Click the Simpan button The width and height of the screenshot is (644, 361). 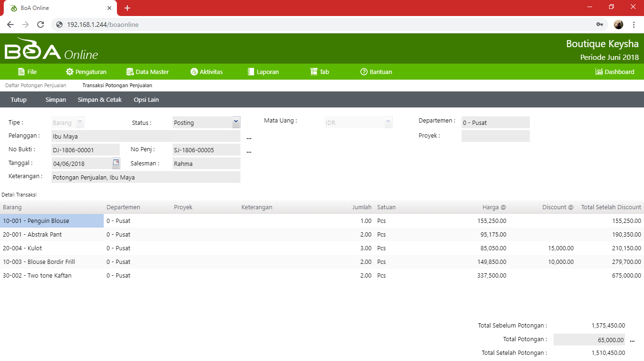56,99
